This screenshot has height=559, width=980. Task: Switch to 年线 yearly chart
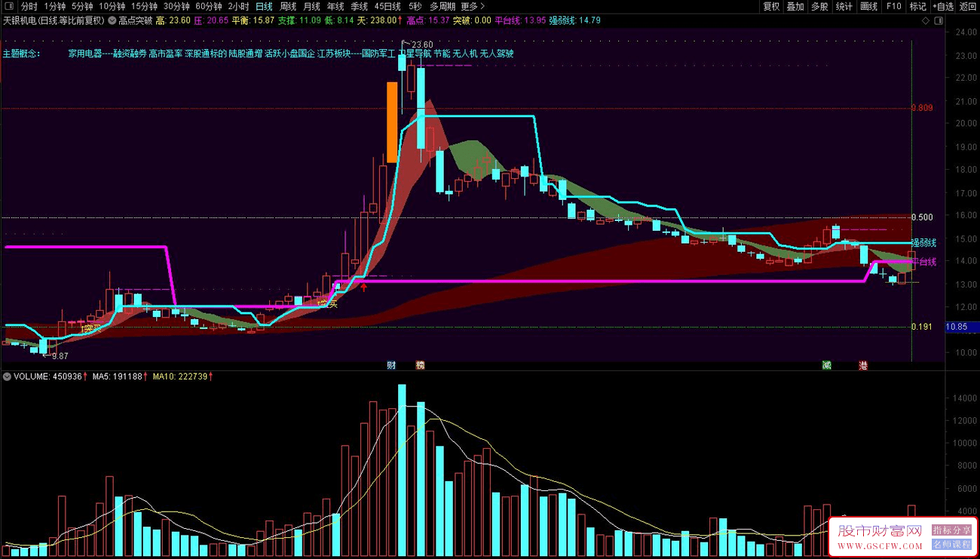[x=335, y=6]
